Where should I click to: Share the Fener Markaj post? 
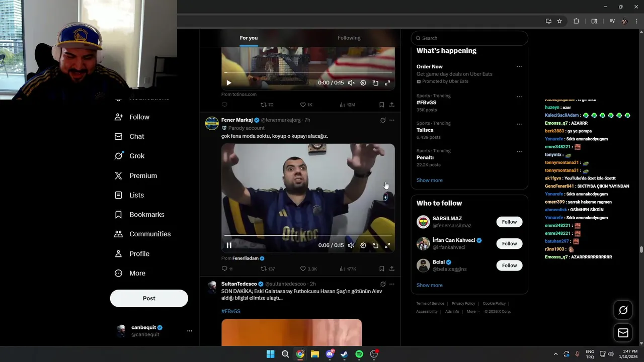pos(392,269)
